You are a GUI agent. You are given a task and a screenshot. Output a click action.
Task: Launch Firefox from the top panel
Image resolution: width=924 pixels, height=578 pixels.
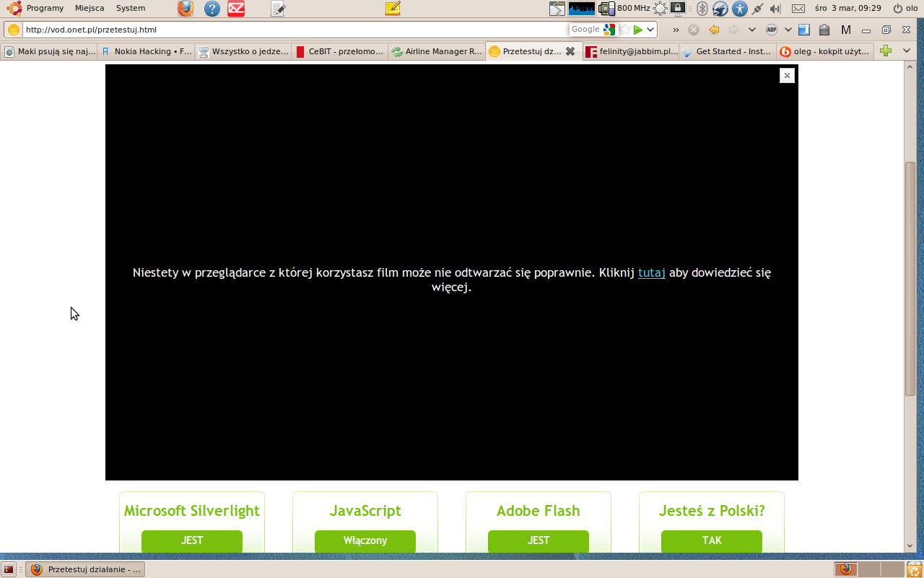(x=186, y=9)
